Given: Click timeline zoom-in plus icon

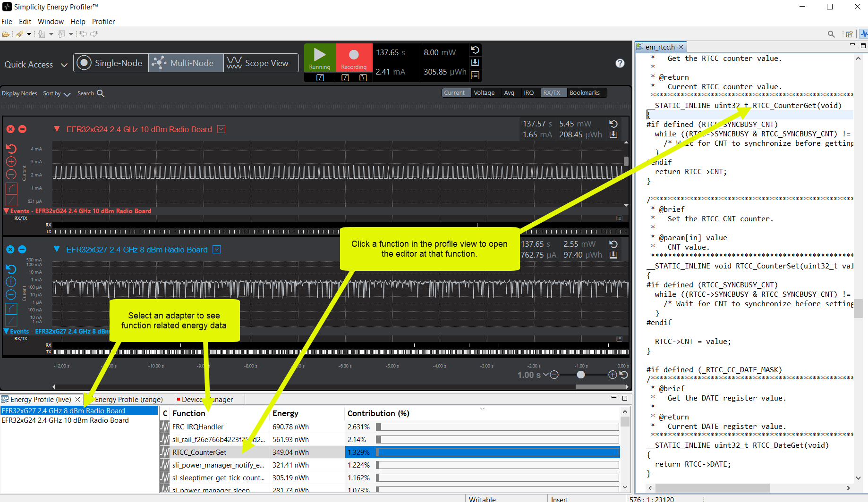Looking at the screenshot, I should [x=613, y=375].
